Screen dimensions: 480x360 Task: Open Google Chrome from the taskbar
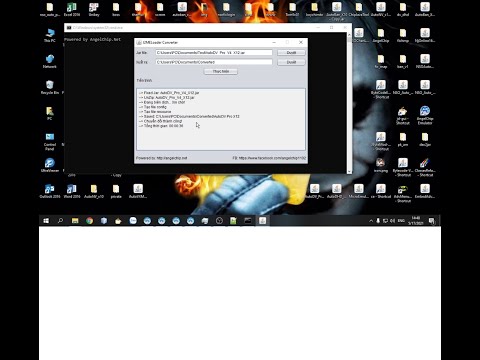coord(89,221)
